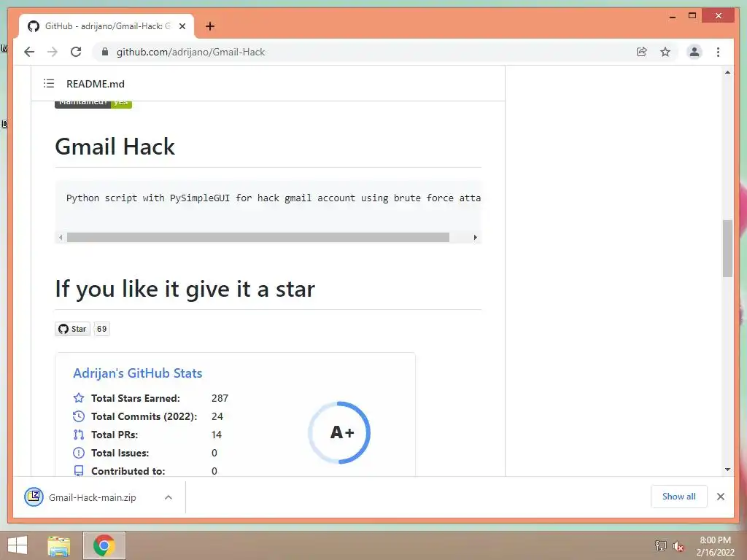Click the Total Stars Earned star icon
747x560 pixels.
[x=79, y=398]
